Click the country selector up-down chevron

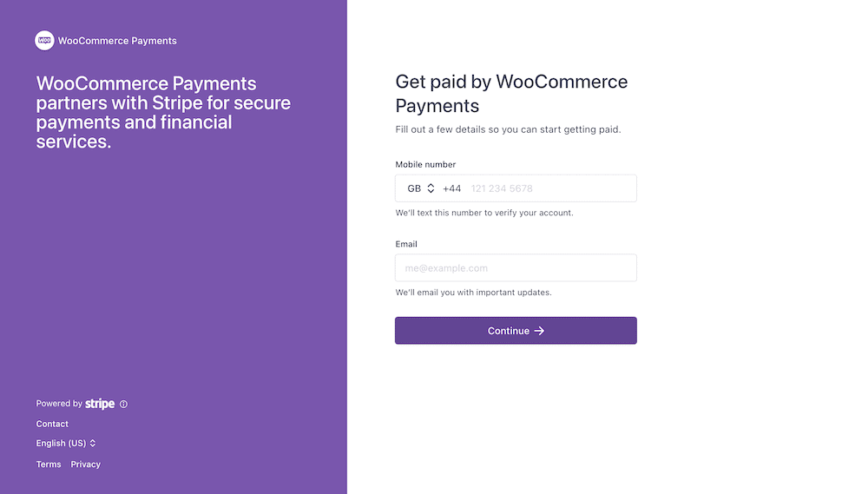coord(431,188)
